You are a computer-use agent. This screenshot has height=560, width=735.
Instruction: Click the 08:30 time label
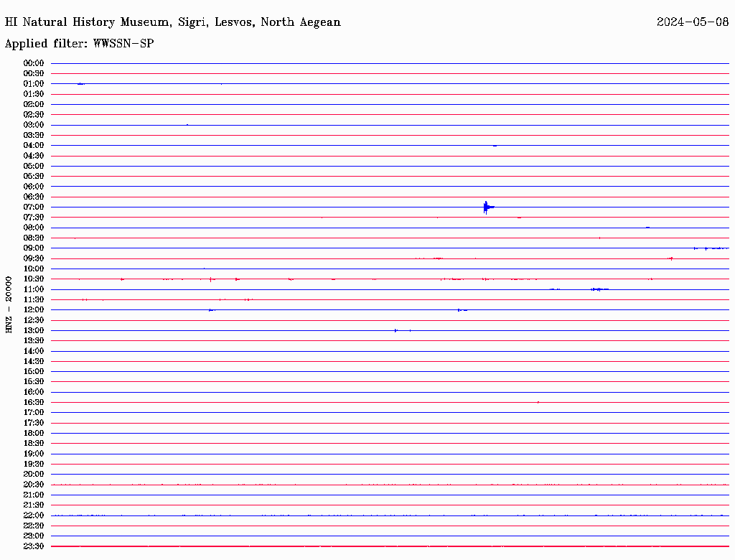(34, 238)
